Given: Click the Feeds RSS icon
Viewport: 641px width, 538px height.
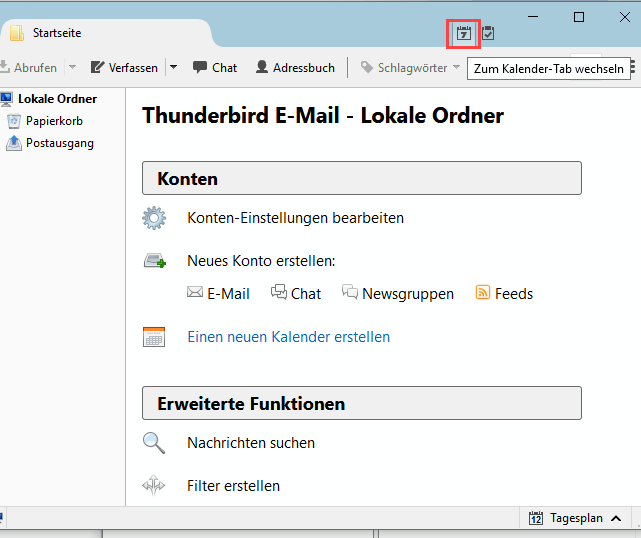Looking at the screenshot, I should pyautogui.click(x=483, y=292).
